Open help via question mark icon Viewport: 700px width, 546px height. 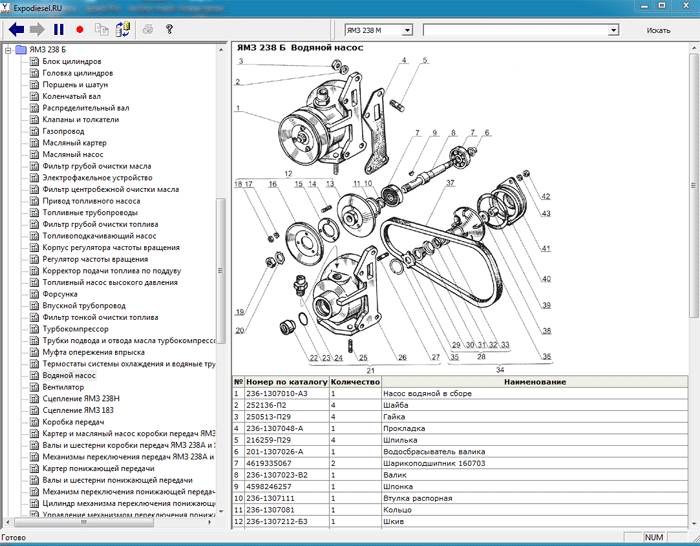pyautogui.click(x=169, y=29)
